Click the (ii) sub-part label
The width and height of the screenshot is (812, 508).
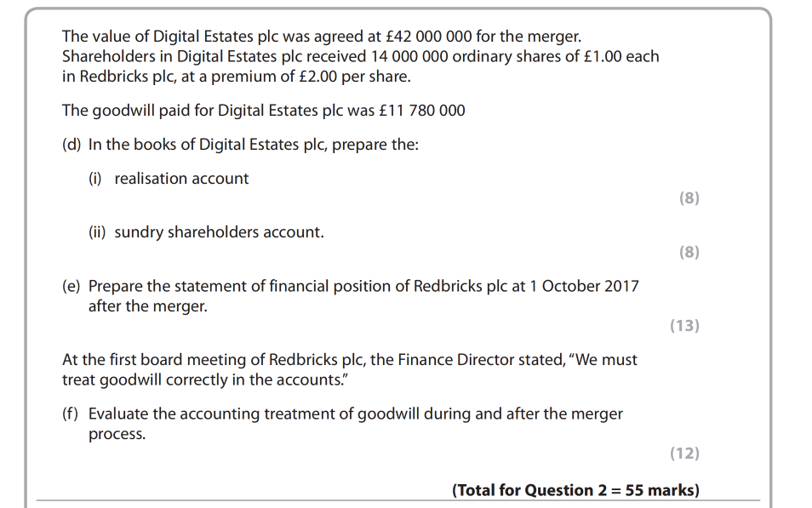100,232
